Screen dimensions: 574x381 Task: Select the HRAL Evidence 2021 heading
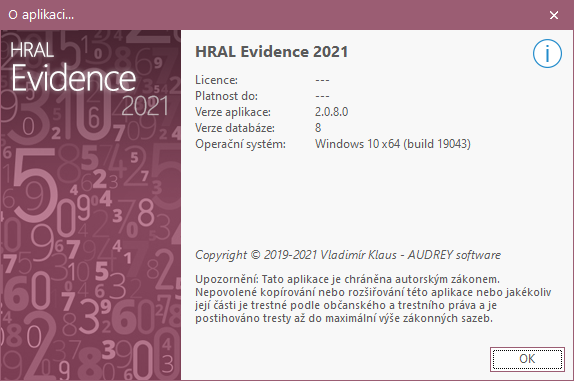pos(271,52)
